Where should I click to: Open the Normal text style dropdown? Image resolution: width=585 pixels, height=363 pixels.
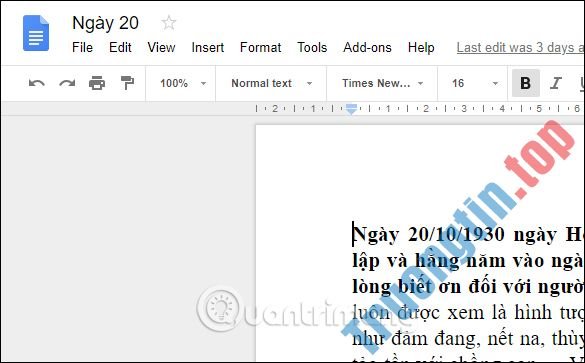point(272,83)
